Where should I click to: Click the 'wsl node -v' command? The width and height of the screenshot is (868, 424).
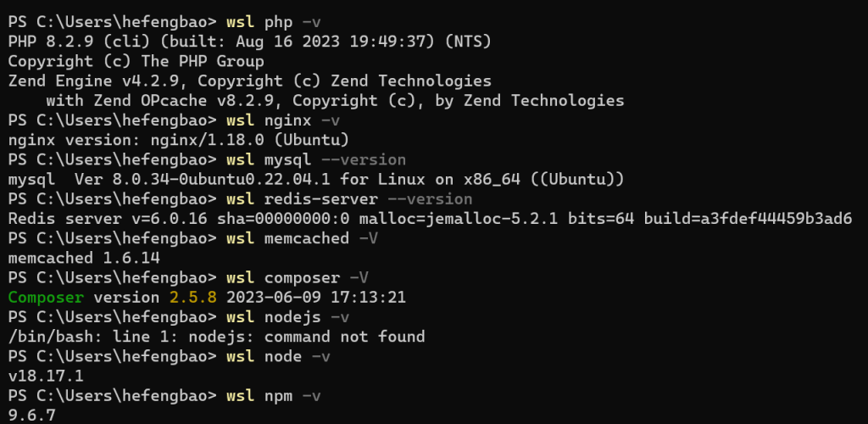[x=278, y=357]
